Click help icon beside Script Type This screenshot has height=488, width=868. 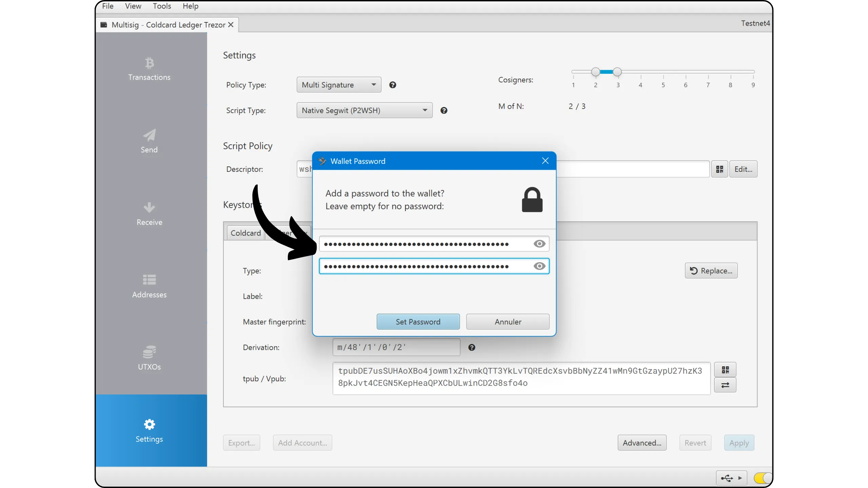pos(444,110)
